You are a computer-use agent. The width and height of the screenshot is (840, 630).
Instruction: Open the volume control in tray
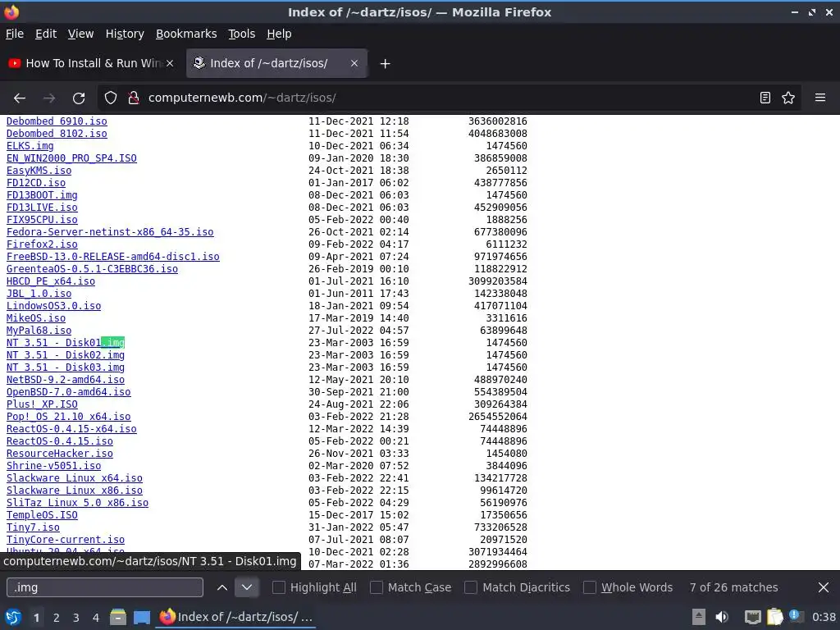(722, 617)
